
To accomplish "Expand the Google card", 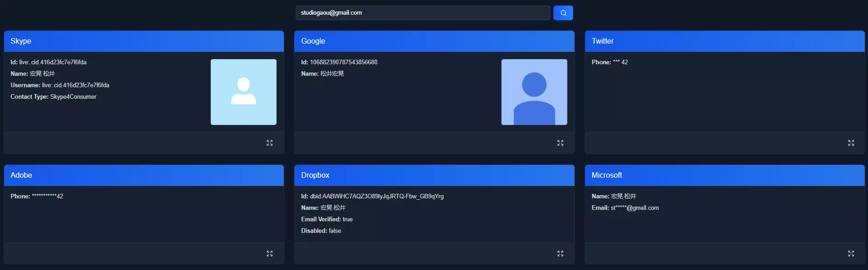I will pos(560,143).
